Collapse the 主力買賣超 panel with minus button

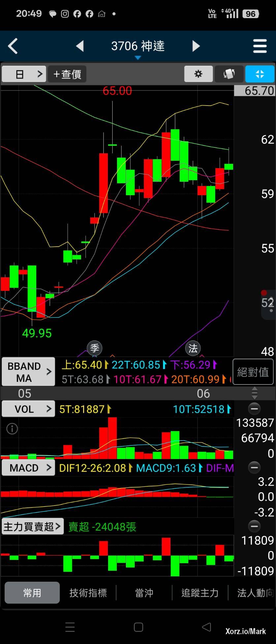click(254, 526)
